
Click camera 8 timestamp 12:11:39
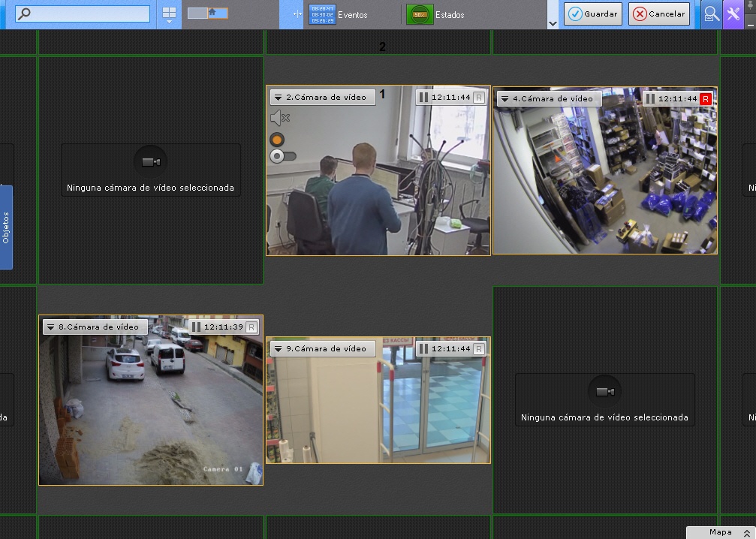pyautogui.click(x=223, y=327)
